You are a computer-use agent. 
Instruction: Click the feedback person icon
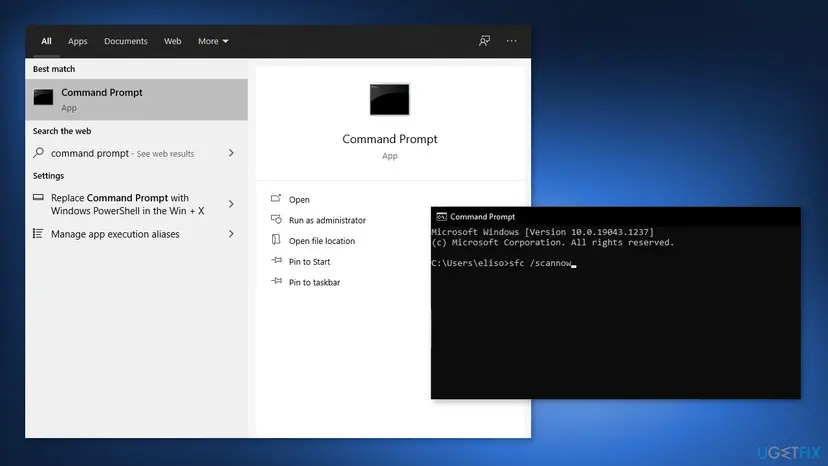484,41
